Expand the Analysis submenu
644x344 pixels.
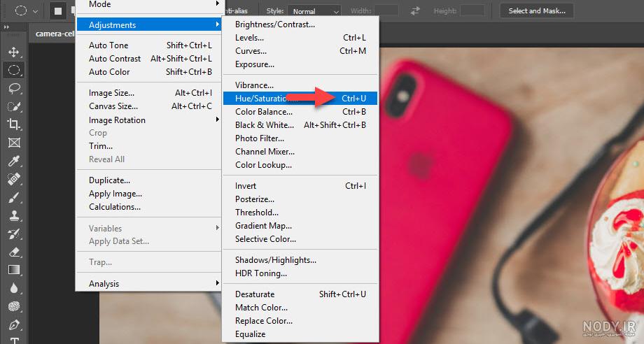click(x=149, y=284)
